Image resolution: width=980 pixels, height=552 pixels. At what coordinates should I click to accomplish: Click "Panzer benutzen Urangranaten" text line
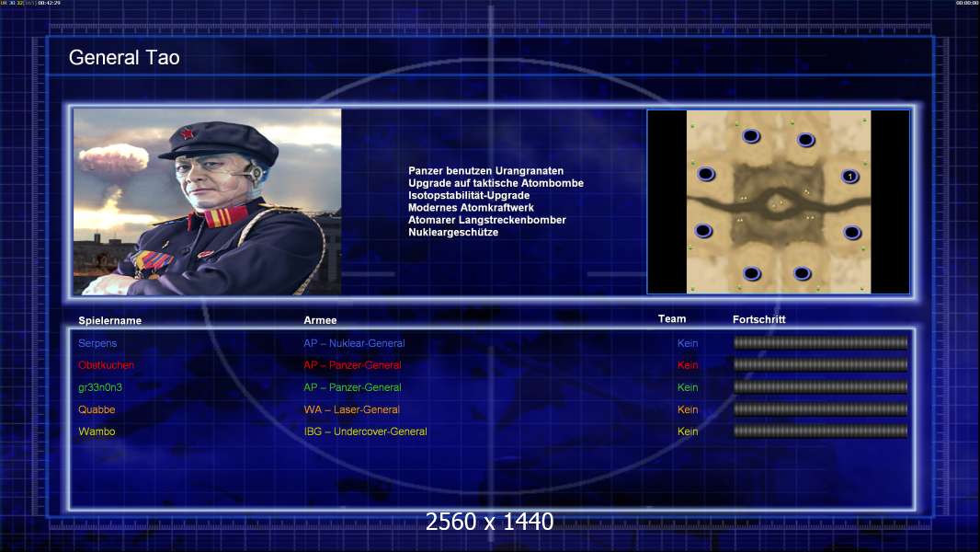[485, 171]
